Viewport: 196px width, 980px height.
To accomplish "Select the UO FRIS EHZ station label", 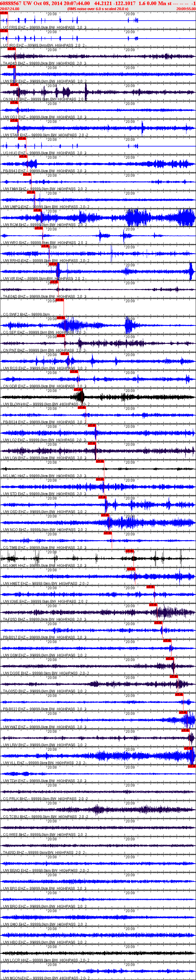I will coord(45,28).
